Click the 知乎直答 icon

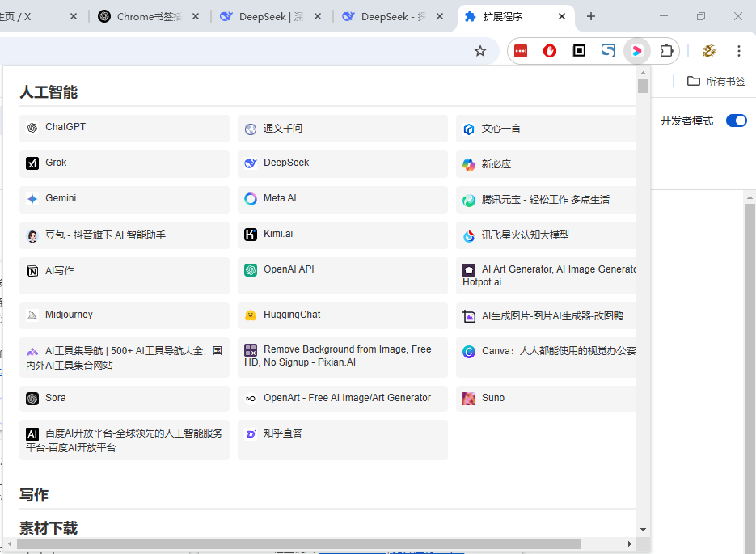251,434
